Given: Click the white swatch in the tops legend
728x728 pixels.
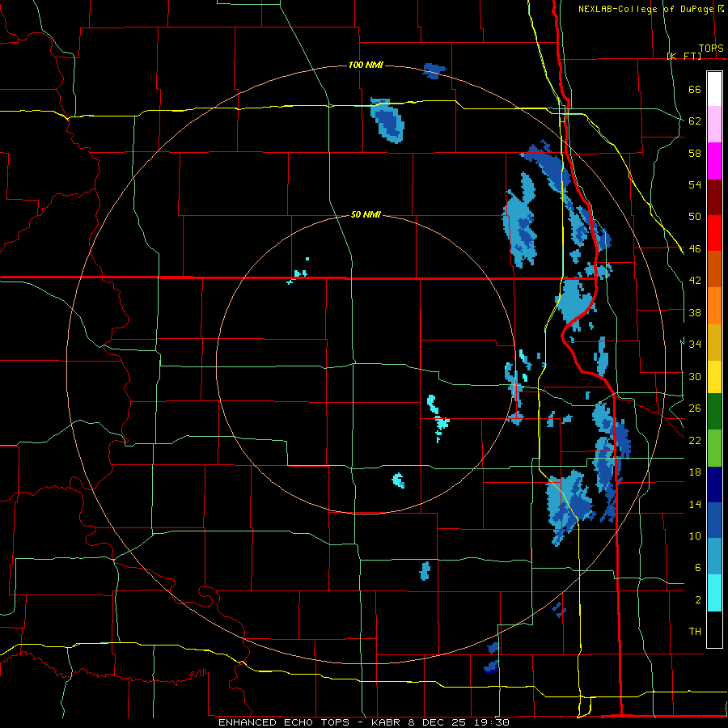Looking at the screenshot, I should (714, 89).
